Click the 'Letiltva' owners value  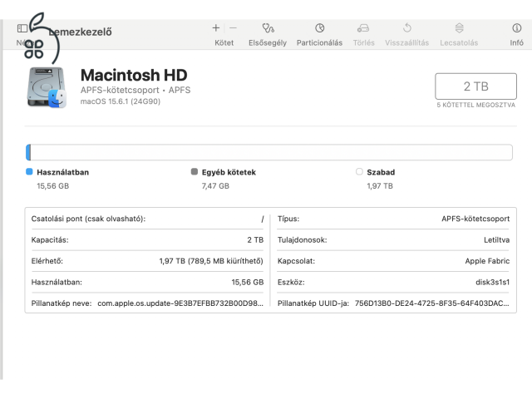coord(496,240)
